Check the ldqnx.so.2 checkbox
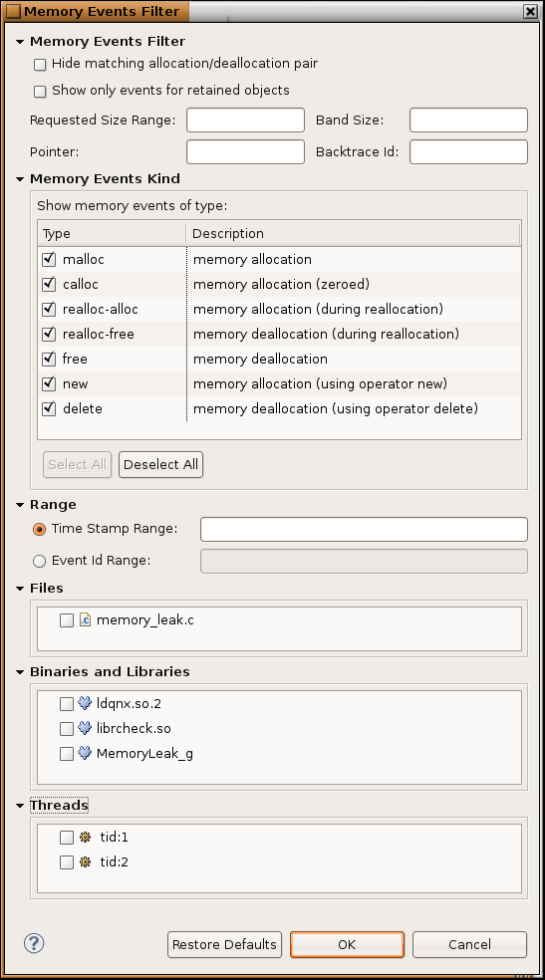Screen dimensions: 545x980 point(67,704)
